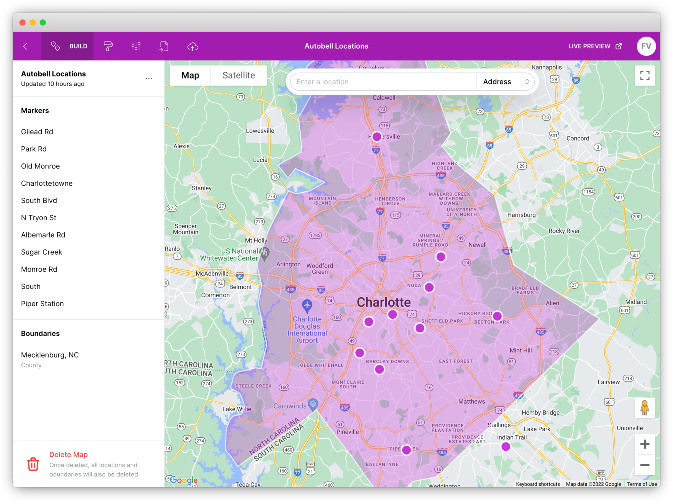Pick up the Street View pegman
Image resolution: width=673 pixels, height=500 pixels.
click(x=644, y=407)
